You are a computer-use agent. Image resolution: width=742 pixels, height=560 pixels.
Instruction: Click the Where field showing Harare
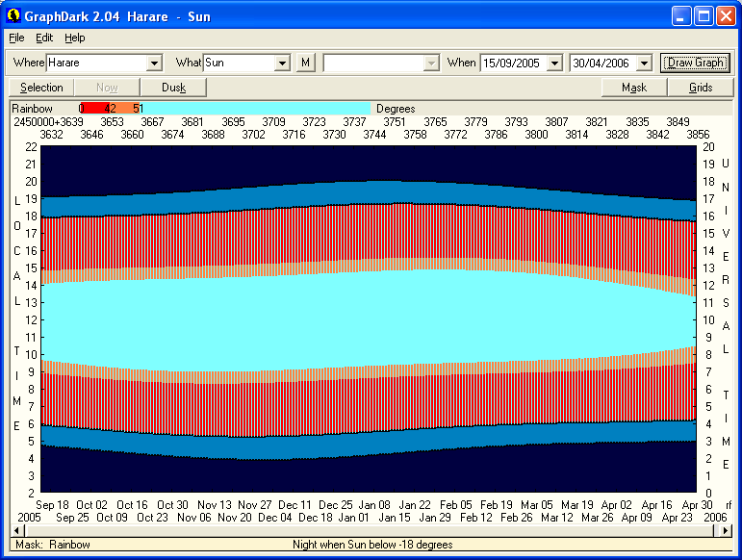(x=96, y=63)
